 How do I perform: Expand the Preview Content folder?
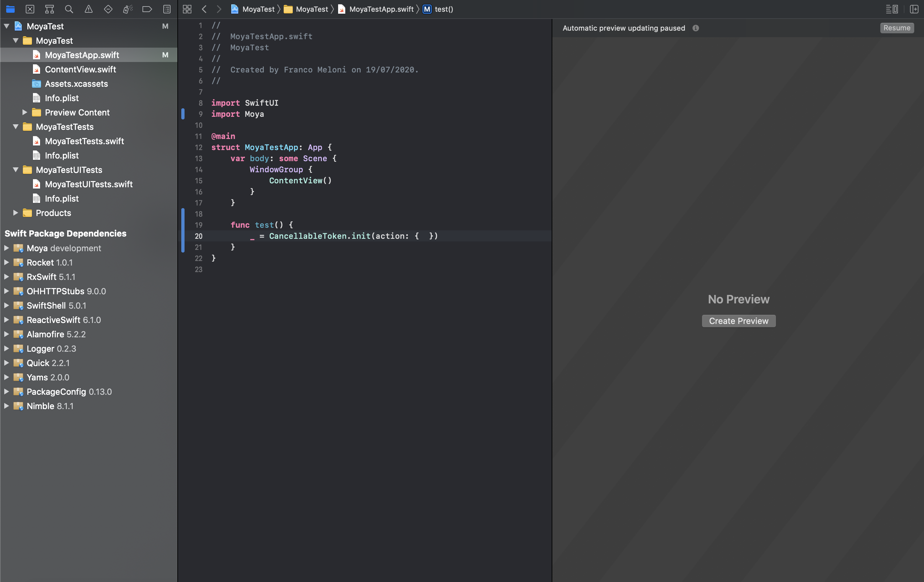(24, 113)
